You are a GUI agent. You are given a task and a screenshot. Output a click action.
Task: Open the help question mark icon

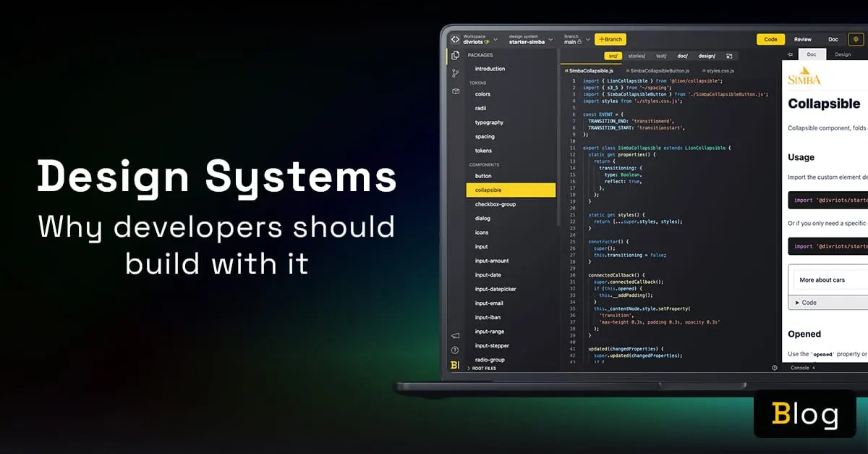pyautogui.click(x=455, y=350)
